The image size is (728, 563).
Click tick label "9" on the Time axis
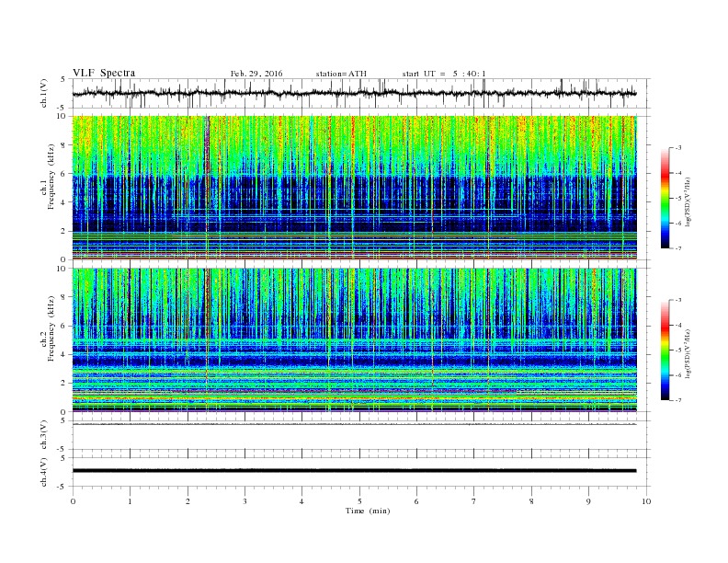(588, 501)
